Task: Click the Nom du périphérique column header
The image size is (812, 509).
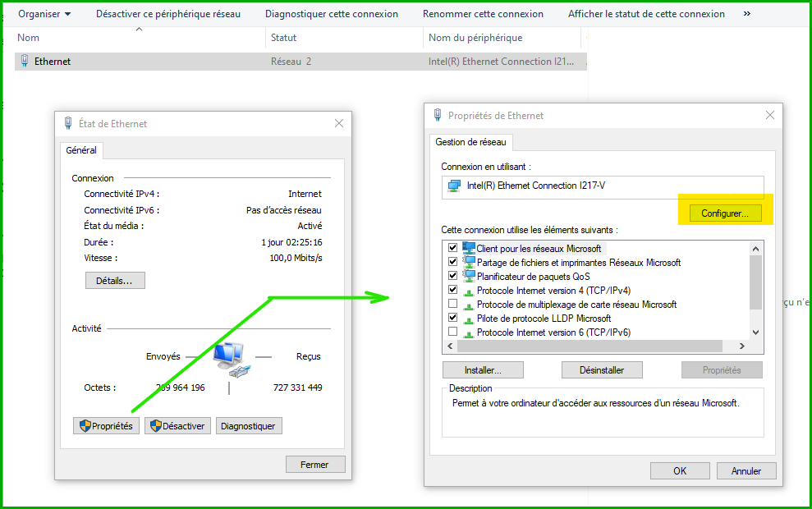Action: click(475, 38)
